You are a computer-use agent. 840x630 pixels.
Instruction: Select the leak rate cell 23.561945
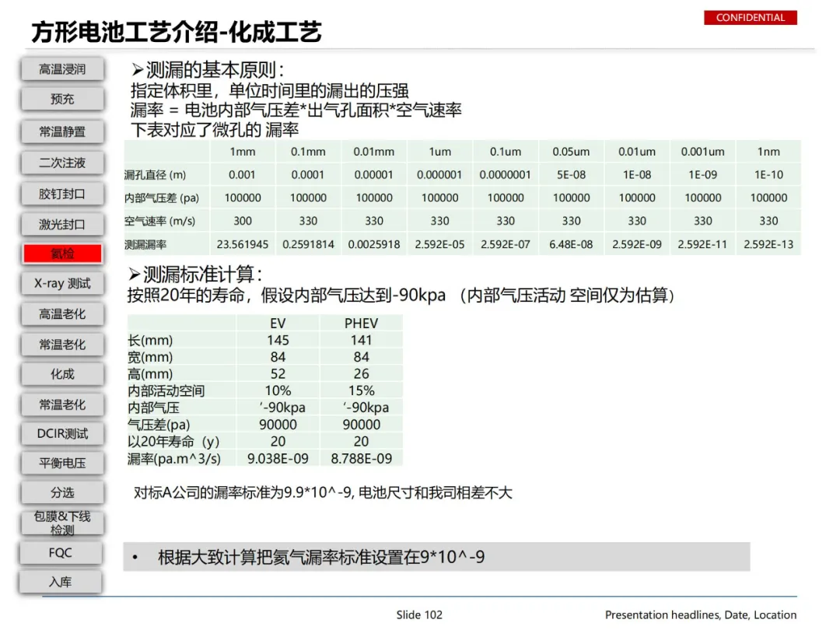[x=243, y=244]
